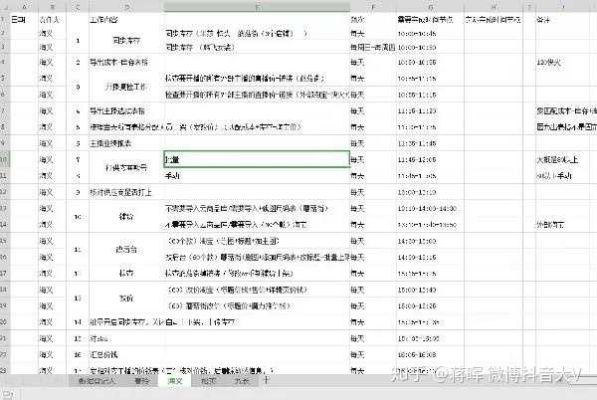
Task: Select the merged 同步库存 cell in column D
Action: click(126, 40)
